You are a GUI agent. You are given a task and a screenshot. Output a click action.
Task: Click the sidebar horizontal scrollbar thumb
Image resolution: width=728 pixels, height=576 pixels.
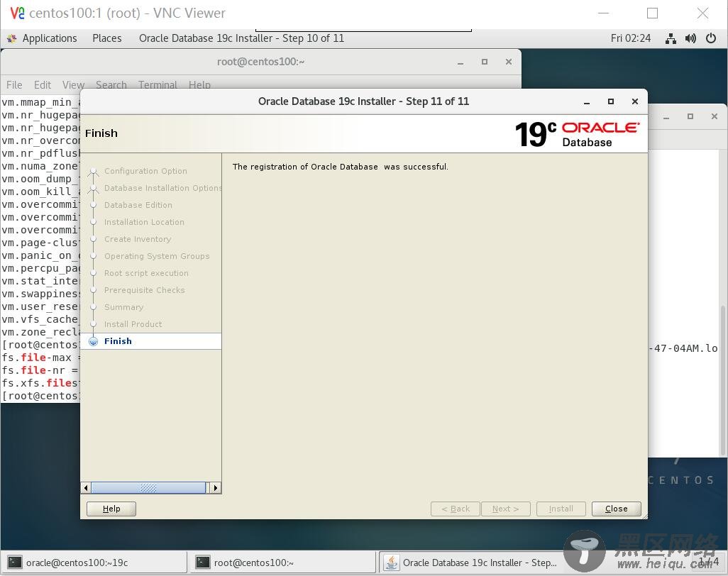coord(148,488)
